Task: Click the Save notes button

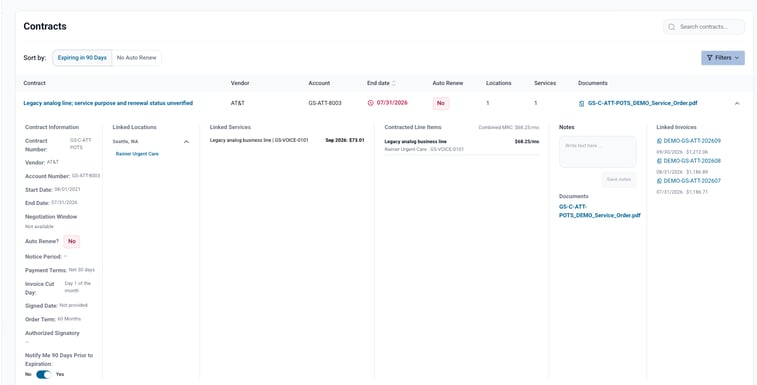Action: click(x=618, y=179)
